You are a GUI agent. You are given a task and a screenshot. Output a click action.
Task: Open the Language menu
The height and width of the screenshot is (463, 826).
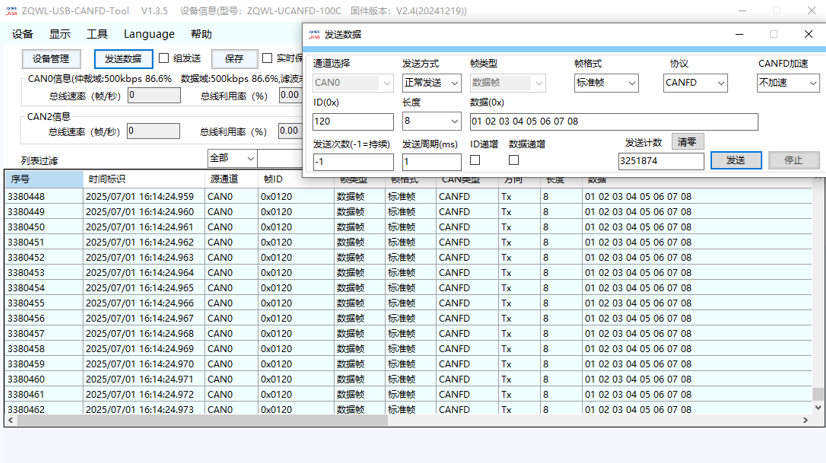click(149, 34)
